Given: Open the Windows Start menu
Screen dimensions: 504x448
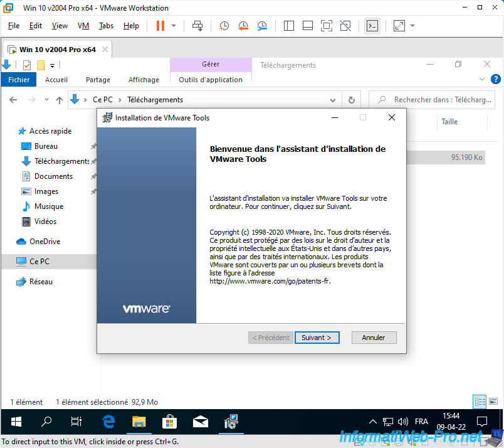Looking at the screenshot, I should 16,422.
